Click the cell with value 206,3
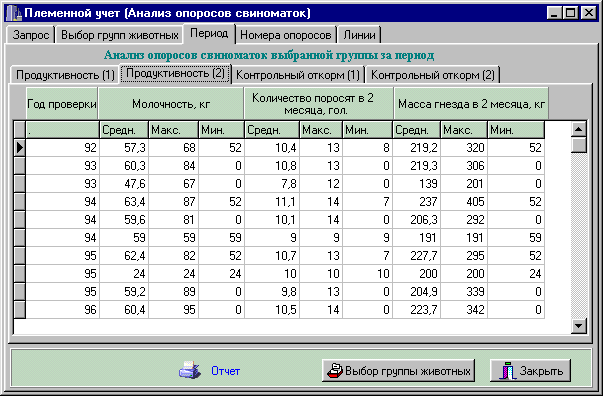 click(416, 220)
